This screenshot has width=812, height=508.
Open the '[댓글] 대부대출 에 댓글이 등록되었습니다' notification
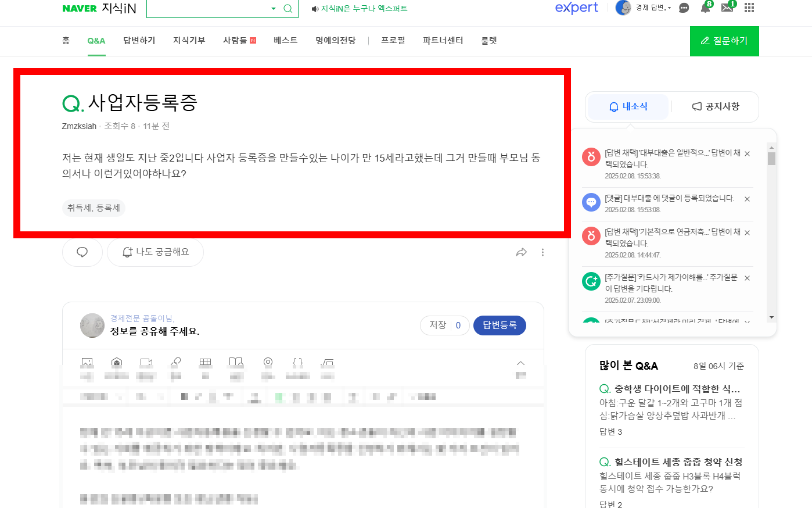coord(670,198)
